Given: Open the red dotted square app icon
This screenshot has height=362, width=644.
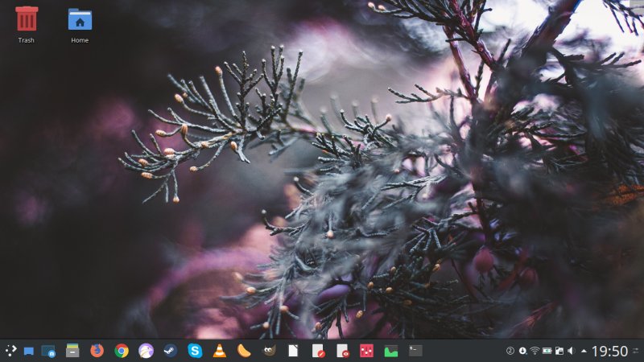Looking at the screenshot, I should click(x=366, y=351).
